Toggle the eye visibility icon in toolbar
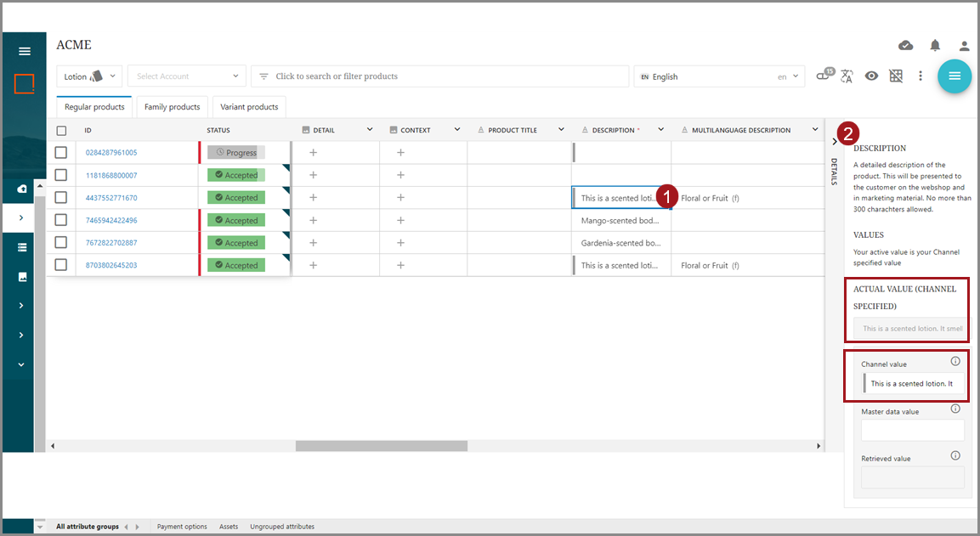 (871, 76)
